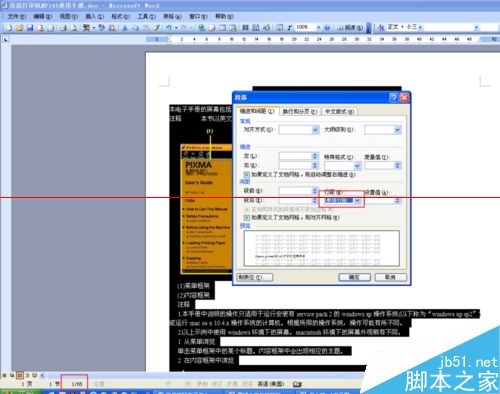Viewport: 500px width, 394px height.
Task: Click the 制表位 (Tabs) button
Action: [255, 277]
